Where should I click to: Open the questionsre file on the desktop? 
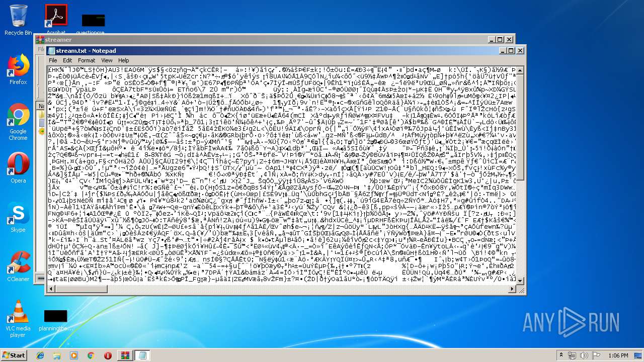click(x=93, y=24)
